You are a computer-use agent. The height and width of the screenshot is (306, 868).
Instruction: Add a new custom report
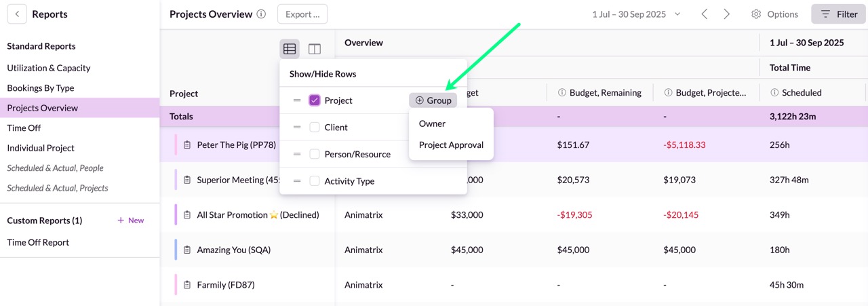click(x=131, y=221)
